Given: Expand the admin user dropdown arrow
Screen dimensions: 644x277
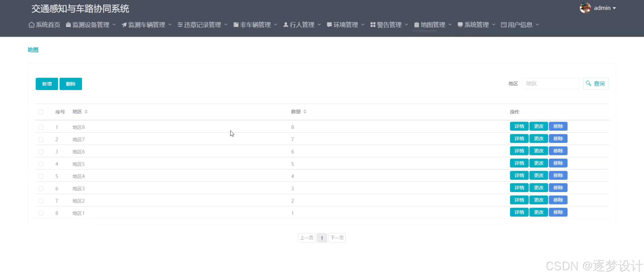Looking at the screenshot, I should point(614,8).
